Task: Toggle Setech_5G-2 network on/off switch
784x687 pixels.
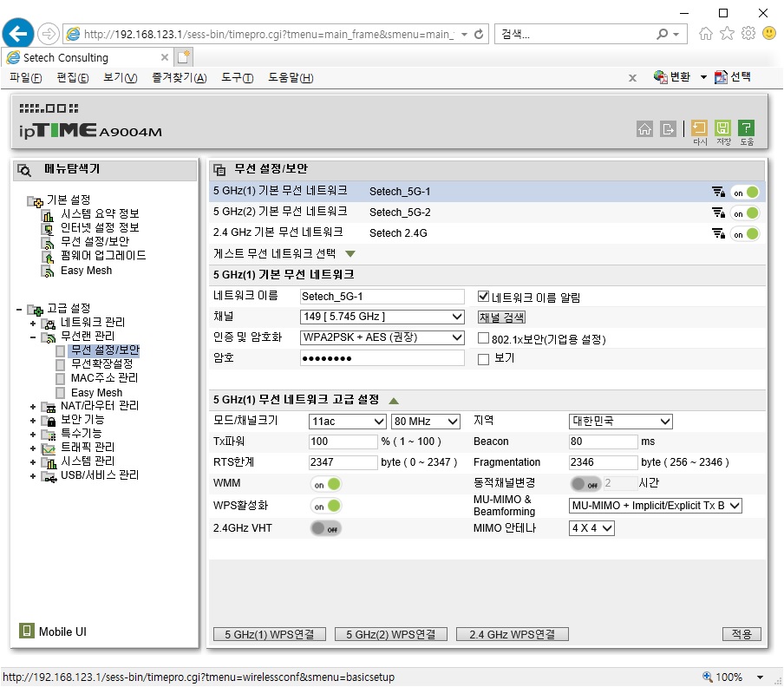Action: click(x=745, y=213)
